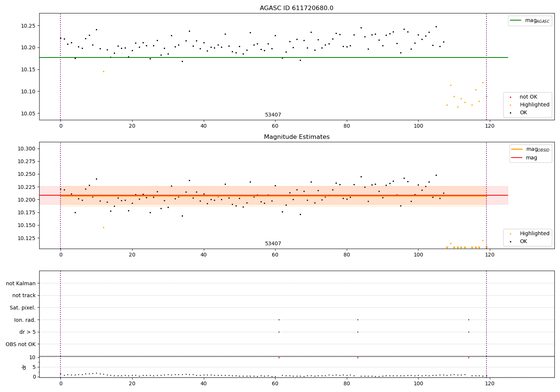Click the 'Ion. rad.' flag point at x=61
560x392 pixels.
tap(279, 320)
